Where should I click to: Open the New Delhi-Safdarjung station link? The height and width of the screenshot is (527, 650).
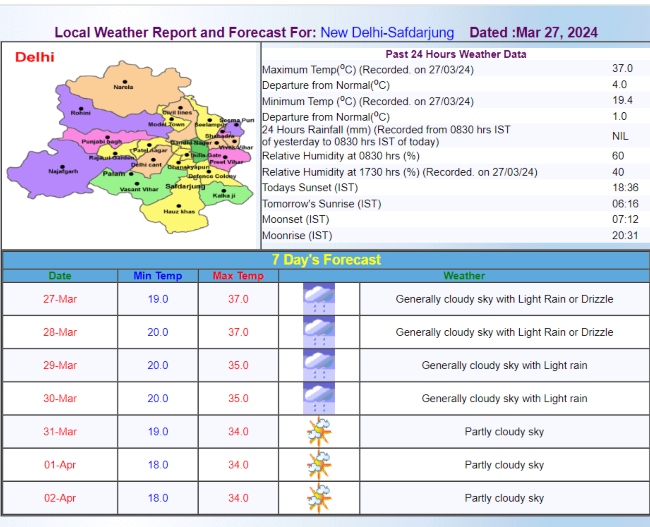[x=387, y=33]
